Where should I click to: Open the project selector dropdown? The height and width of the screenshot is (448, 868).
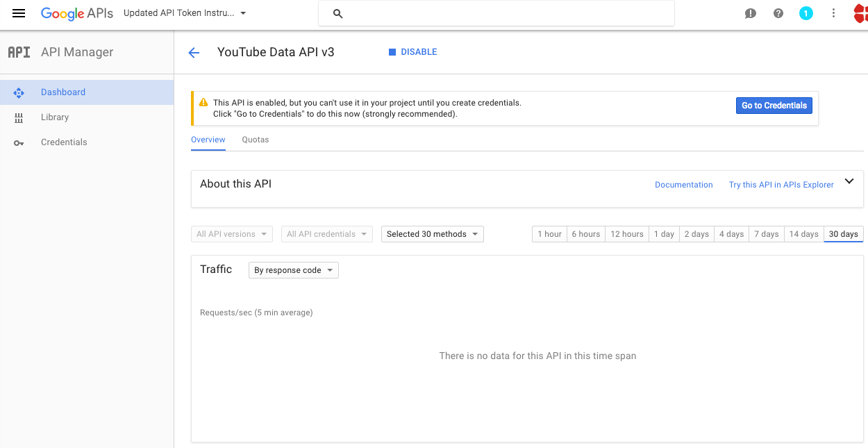click(185, 13)
